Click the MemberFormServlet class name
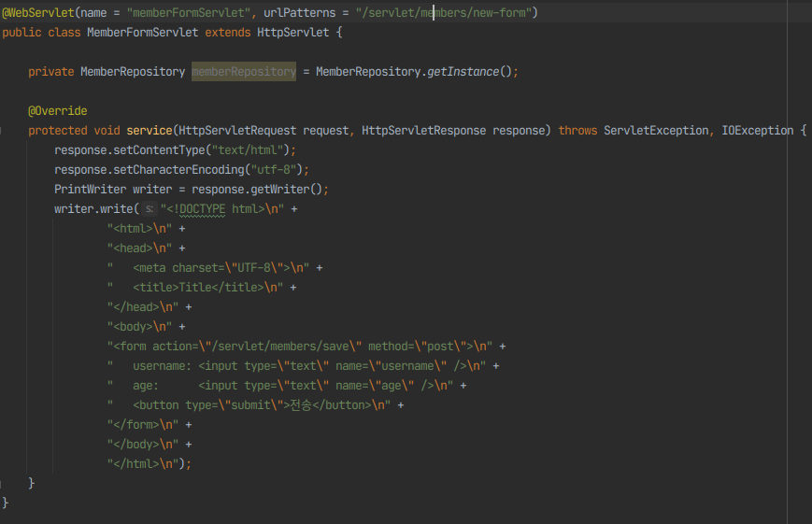The image size is (812, 524). point(142,33)
